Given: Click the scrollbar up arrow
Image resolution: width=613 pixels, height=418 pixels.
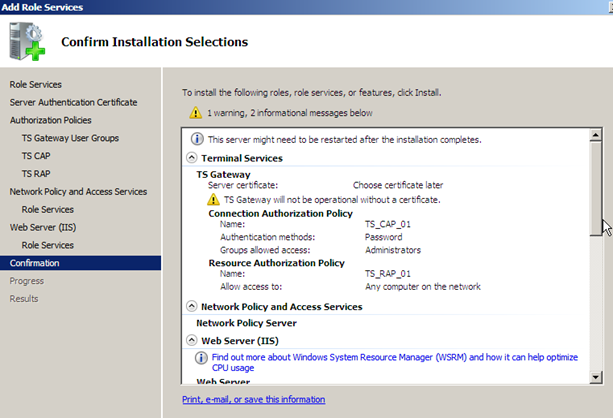Looking at the screenshot, I should pos(596,133).
